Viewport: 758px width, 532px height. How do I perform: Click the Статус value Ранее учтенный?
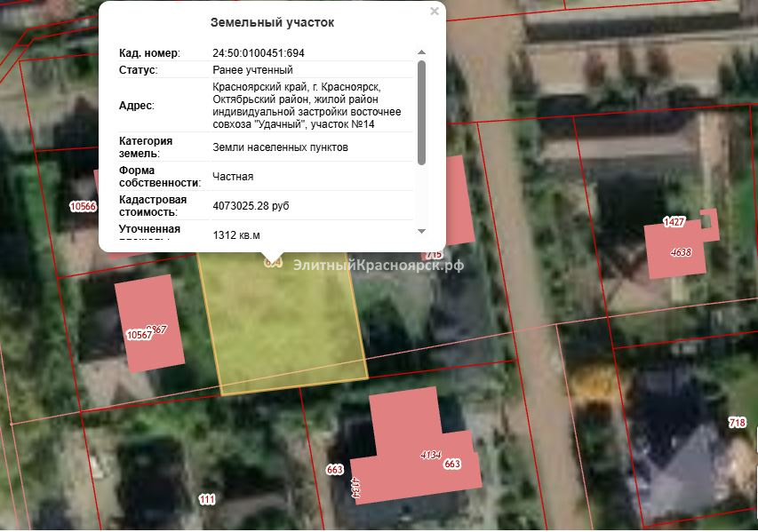(x=252, y=70)
